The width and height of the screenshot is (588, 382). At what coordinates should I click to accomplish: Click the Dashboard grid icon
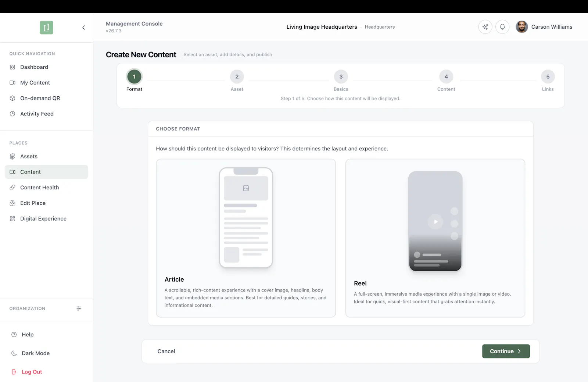(x=12, y=67)
